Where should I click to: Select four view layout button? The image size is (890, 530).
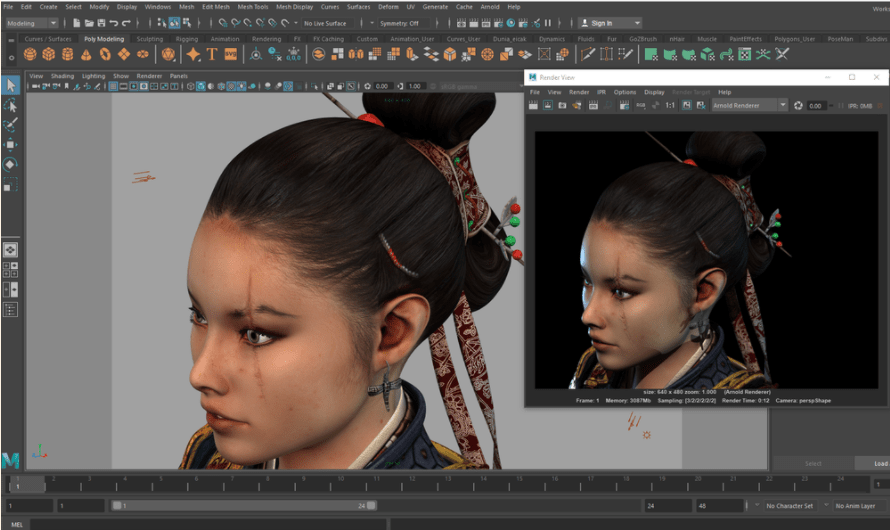pyautogui.click(x=10, y=270)
